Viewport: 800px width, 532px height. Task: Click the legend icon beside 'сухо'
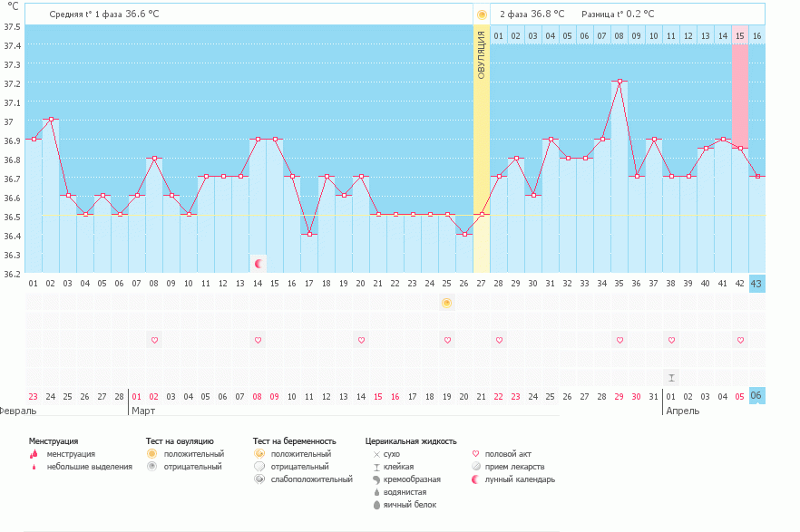tap(376, 454)
